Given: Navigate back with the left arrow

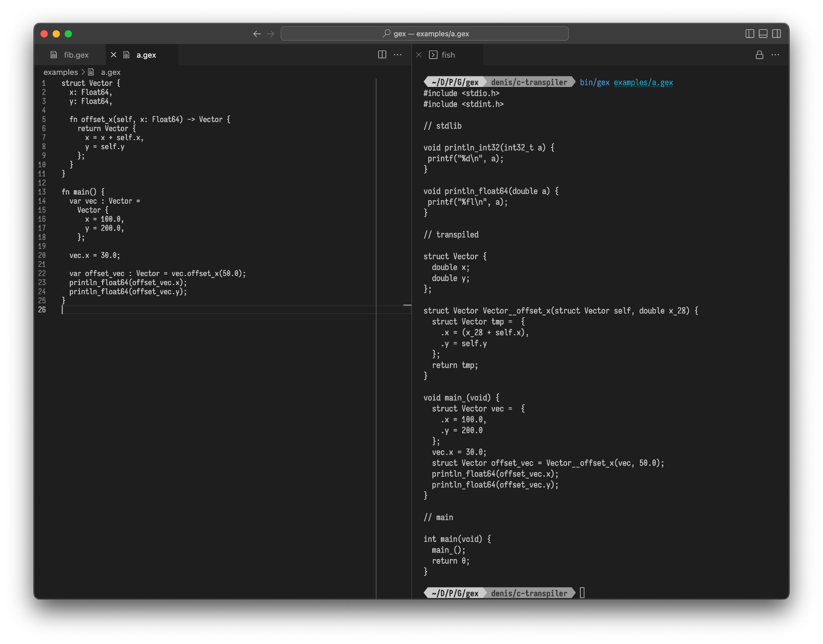Looking at the screenshot, I should point(257,34).
